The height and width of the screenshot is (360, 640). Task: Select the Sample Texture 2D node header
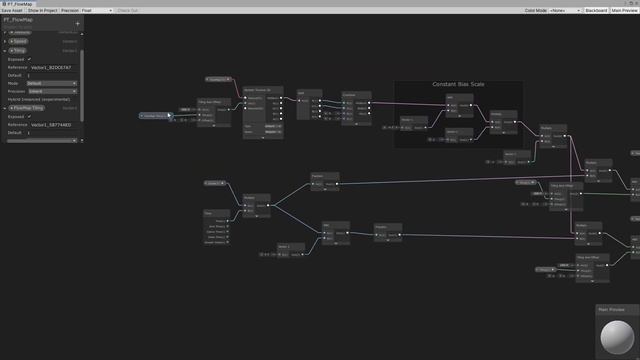tap(263, 90)
